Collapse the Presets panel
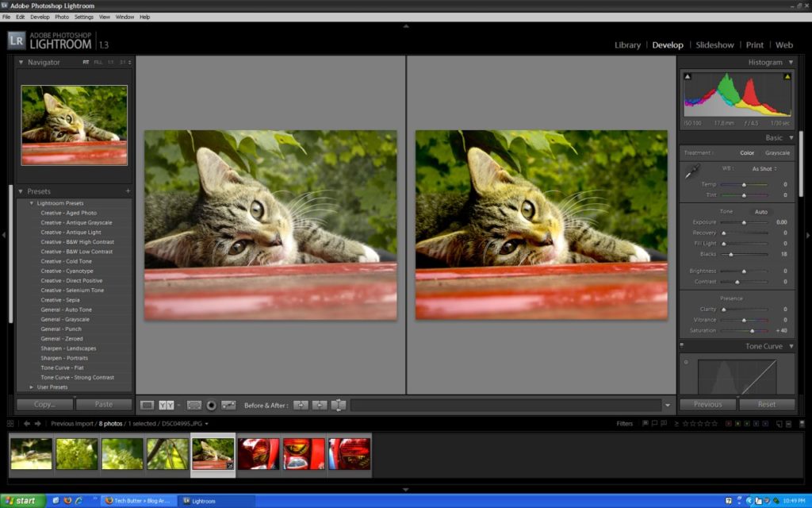 tap(21, 191)
